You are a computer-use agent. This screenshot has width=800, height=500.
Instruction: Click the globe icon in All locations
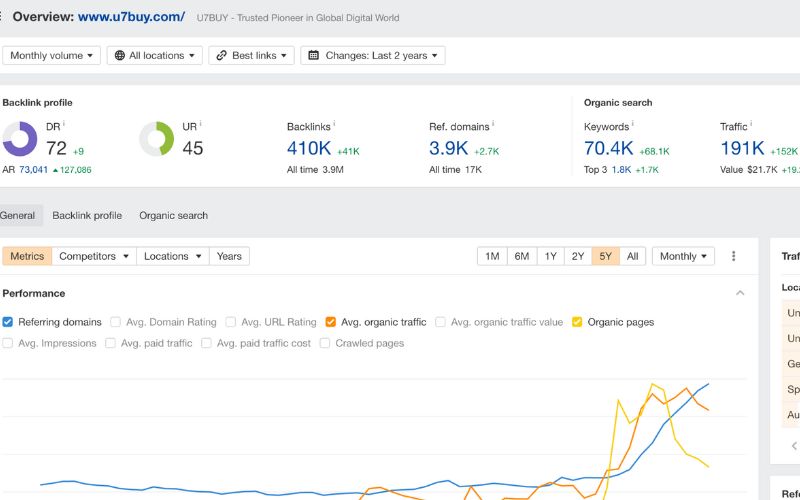(119, 55)
